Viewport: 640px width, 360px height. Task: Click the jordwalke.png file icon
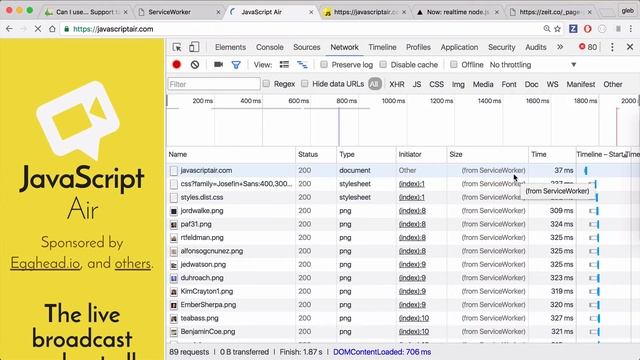[173, 211]
